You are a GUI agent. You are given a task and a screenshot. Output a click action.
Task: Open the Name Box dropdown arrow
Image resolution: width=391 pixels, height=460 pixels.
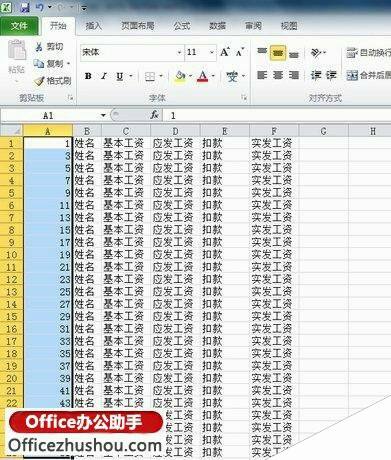[103, 116]
